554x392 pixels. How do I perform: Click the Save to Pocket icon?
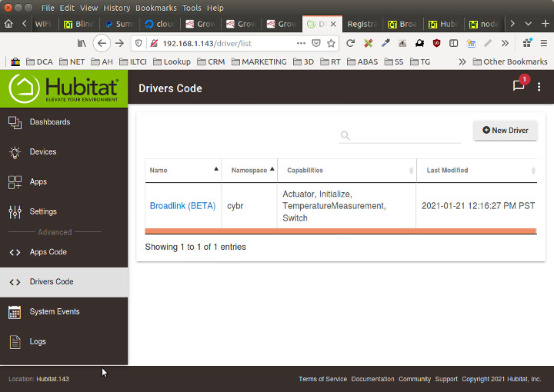pos(316,43)
